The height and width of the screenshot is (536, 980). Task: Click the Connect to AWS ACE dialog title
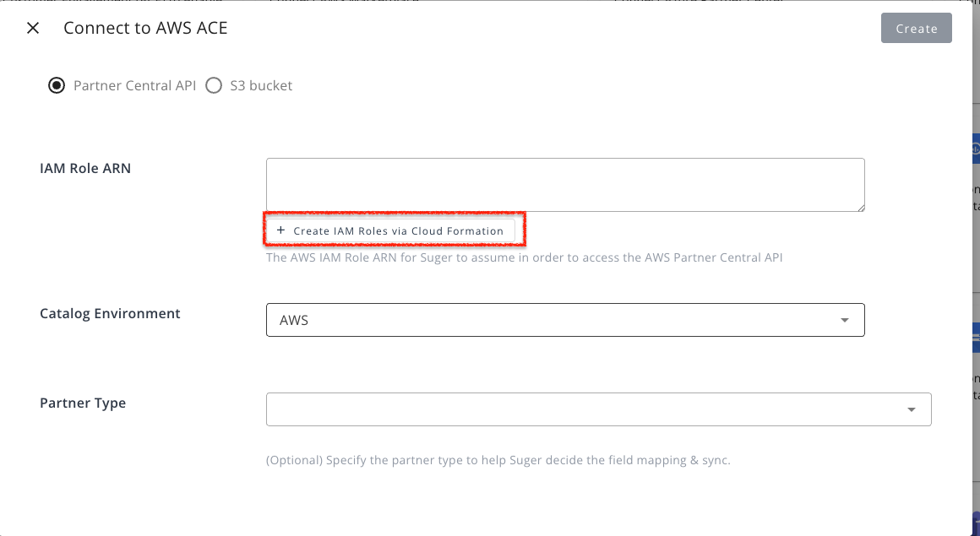tap(145, 28)
